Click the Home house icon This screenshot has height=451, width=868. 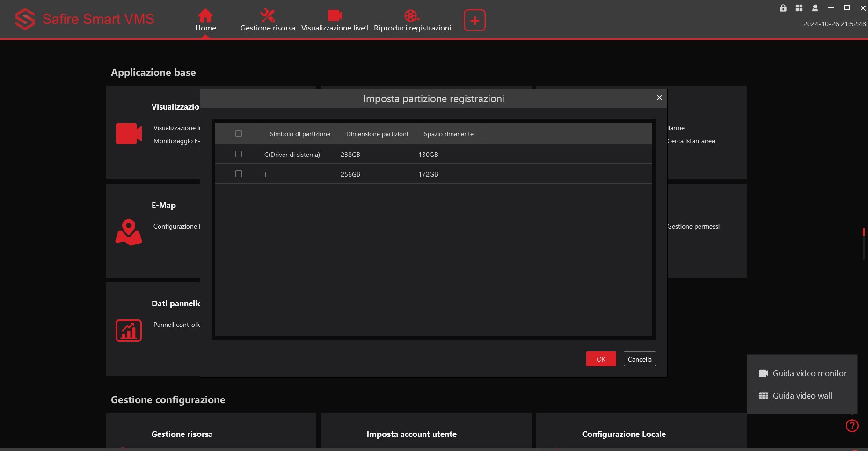click(205, 15)
